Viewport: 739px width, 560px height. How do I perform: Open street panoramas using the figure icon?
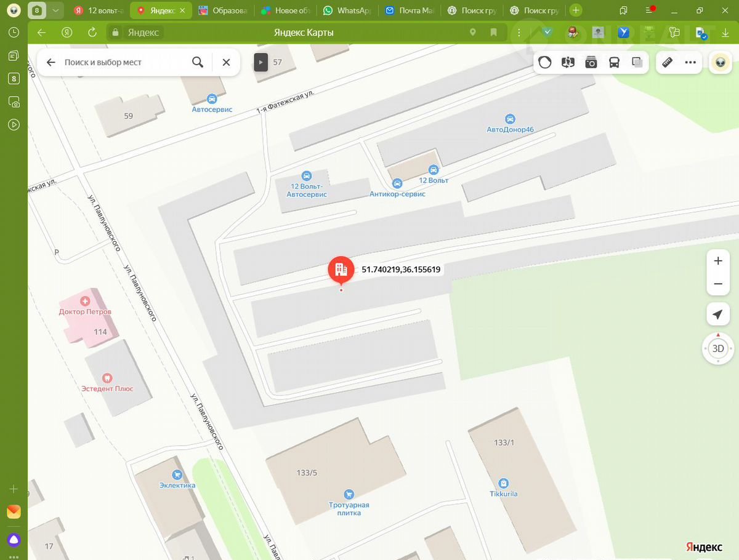[568, 62]
